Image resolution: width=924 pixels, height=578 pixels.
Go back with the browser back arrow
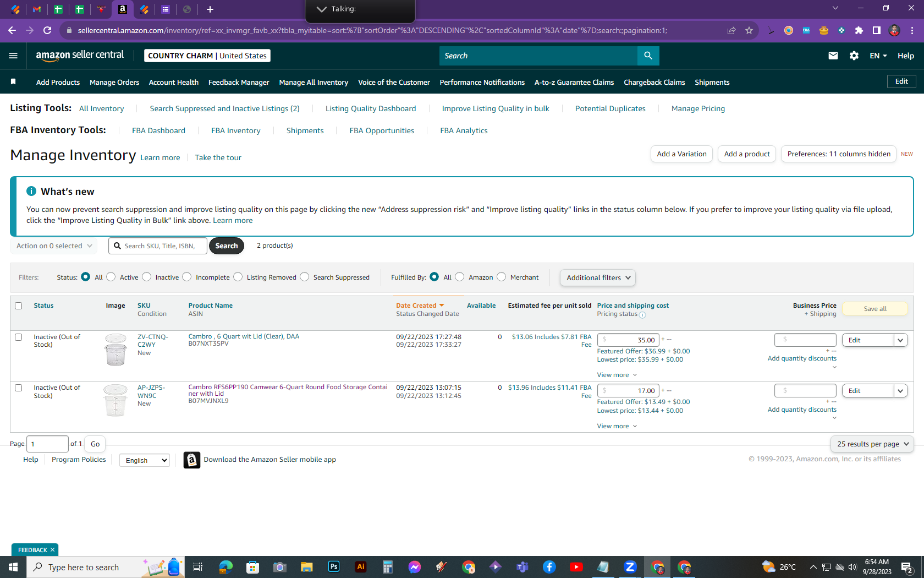pos(12,30)
